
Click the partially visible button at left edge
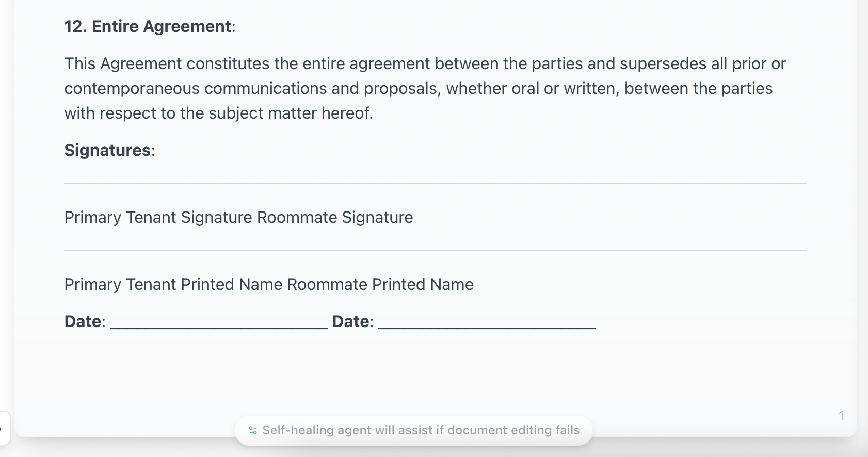tap(4, 428)
